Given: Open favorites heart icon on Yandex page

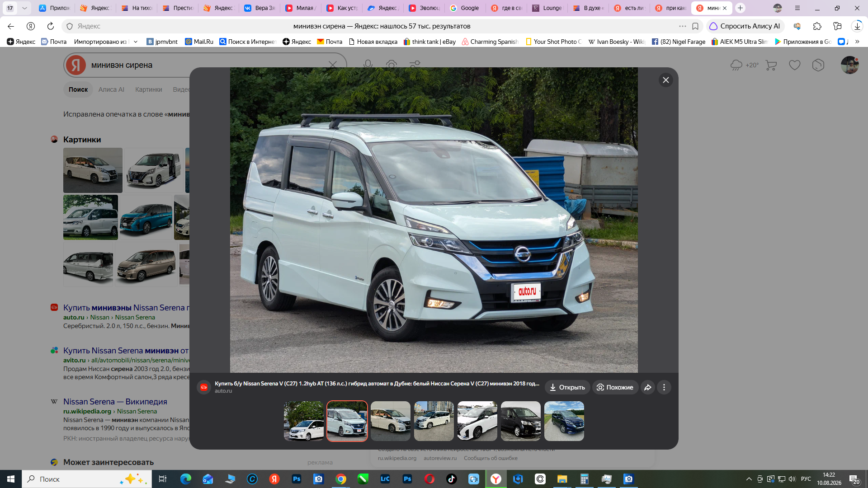Looking at the screenshot, I should click(x=795, y=65).
